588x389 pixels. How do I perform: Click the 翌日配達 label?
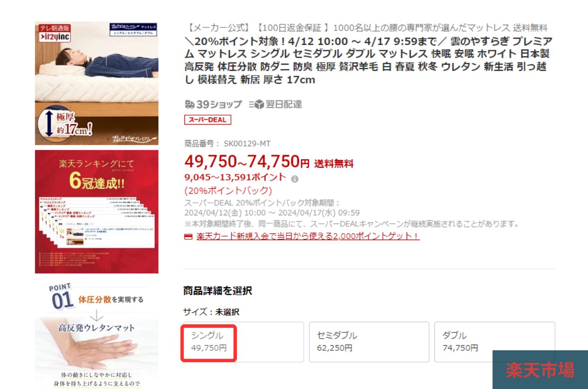click(x=284, y=104)
